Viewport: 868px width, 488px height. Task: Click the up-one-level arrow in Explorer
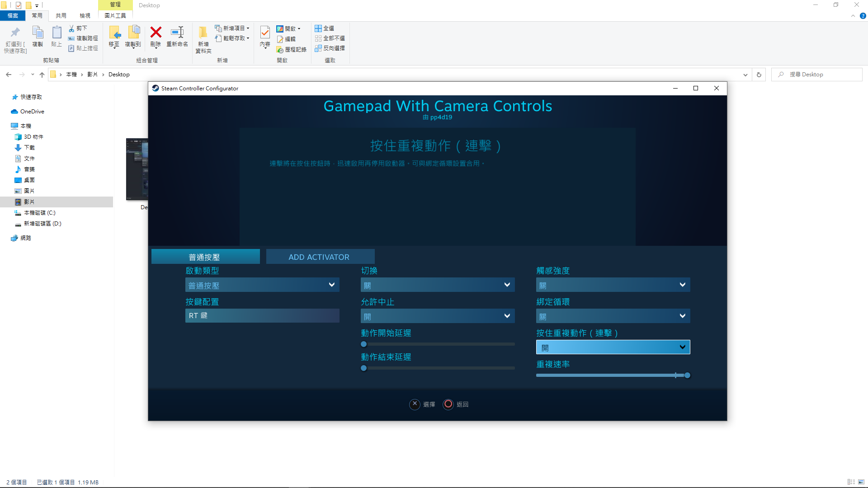coord(42,75)
